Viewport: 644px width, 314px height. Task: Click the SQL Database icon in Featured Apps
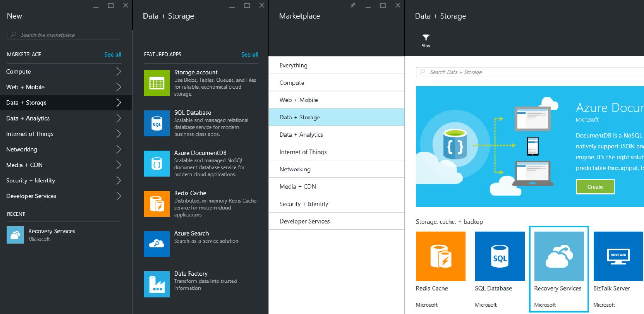tap(157, 123)
